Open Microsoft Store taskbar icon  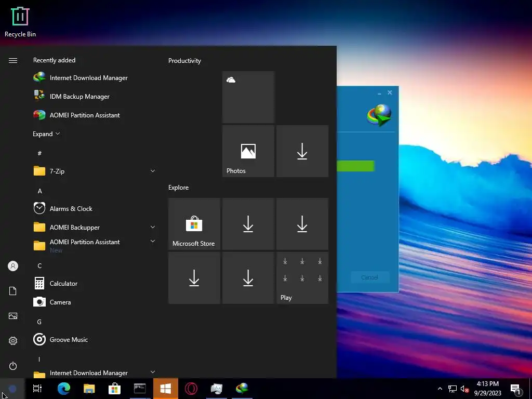(115, 389)
